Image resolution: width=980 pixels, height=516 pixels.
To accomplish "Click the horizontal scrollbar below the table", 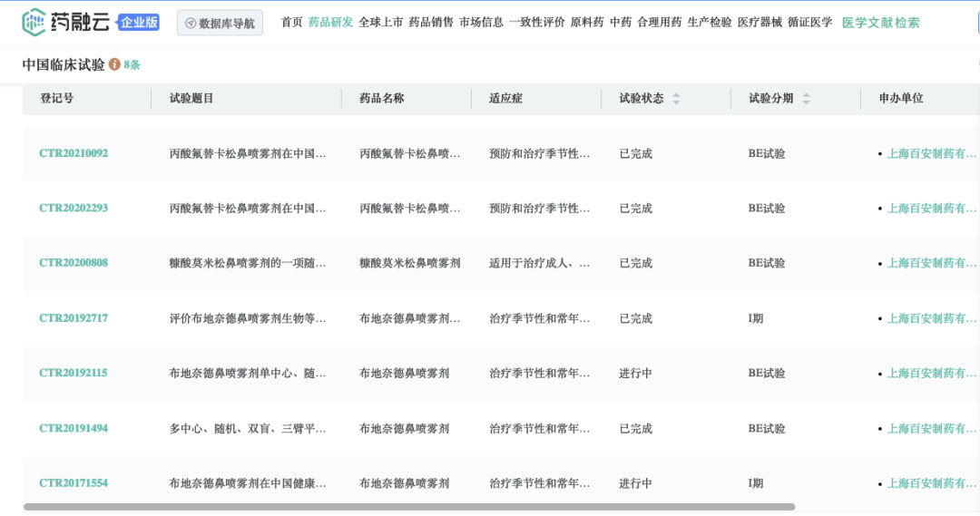I will pyautogui.click(x=409, y=507).
